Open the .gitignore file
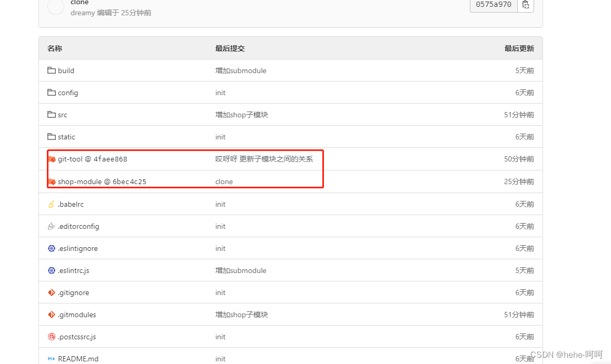611x364 pixels. click(x=73, y=293)
